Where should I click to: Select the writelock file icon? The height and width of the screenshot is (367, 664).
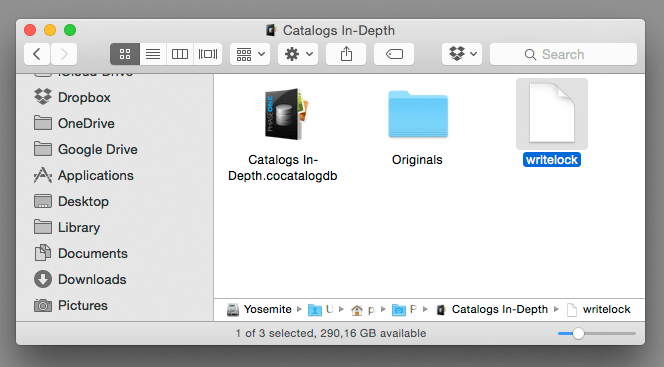(552, 113)
